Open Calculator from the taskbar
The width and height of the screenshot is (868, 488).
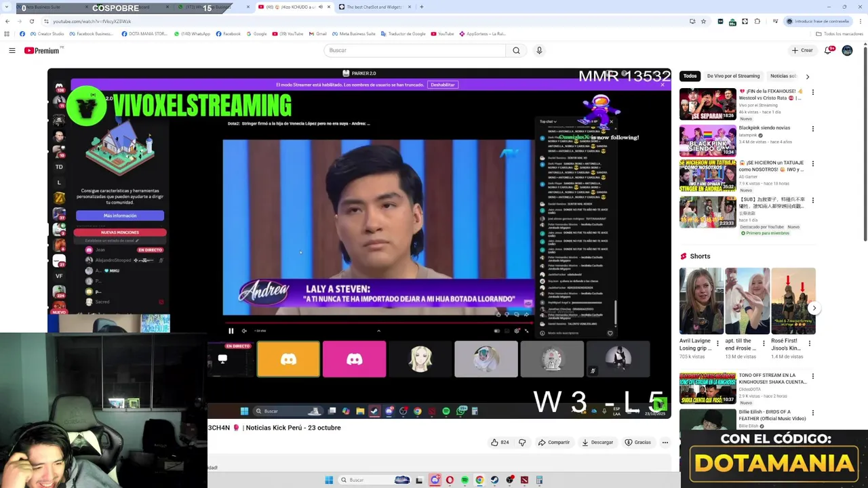point(539,480)
